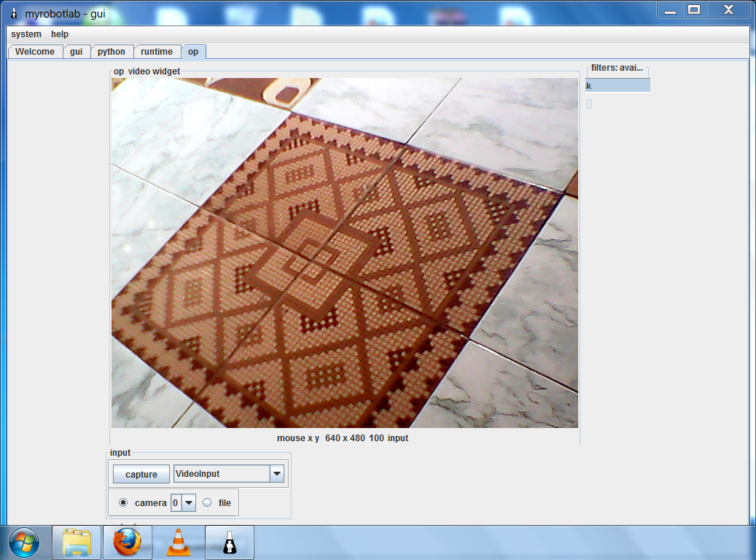
Task: Open the system menu
Action: coord(26,34)
